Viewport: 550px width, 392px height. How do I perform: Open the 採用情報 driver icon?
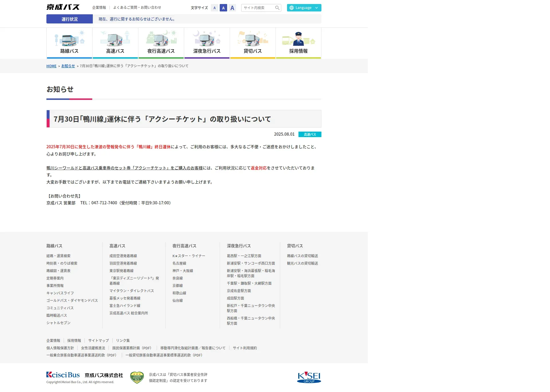(298, 43)
